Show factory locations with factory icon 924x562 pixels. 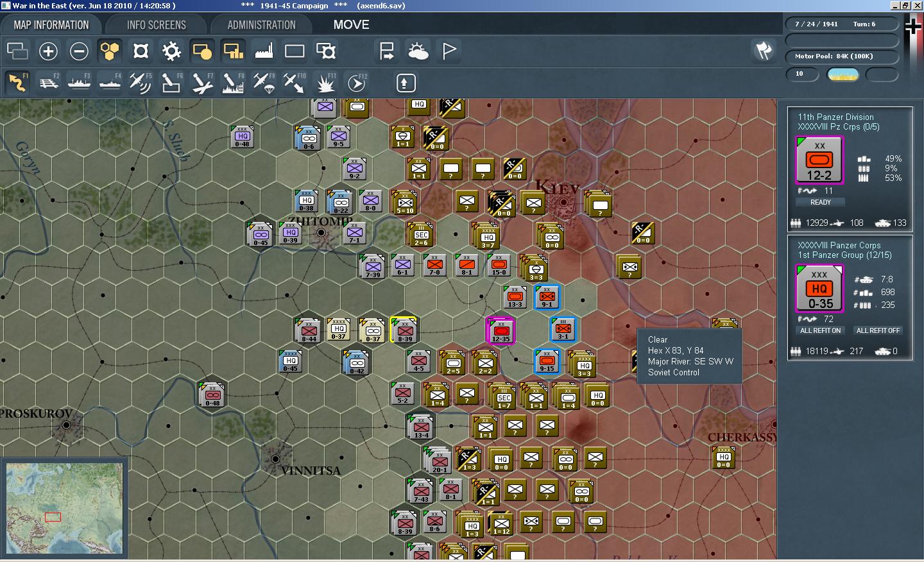tap(264, 51)
